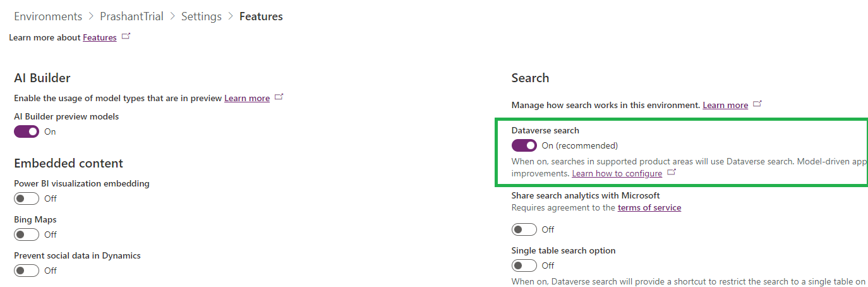The image size is (868, 287).
Task: Open the terms of service link
Action: click(x=649, y=207)
